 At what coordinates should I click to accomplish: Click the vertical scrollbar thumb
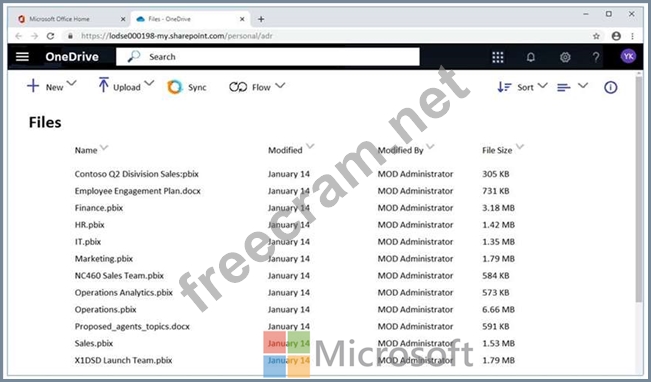click(639, 189)
